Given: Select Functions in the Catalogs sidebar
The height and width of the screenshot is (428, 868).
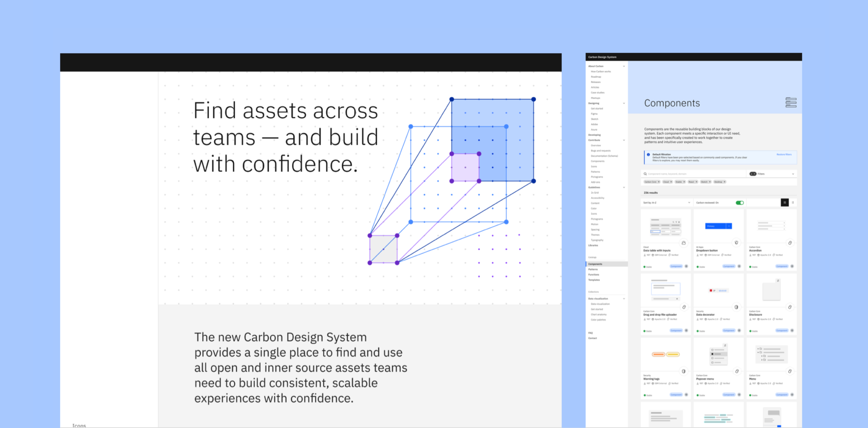Looking at the screenshot, I should 594,275.
